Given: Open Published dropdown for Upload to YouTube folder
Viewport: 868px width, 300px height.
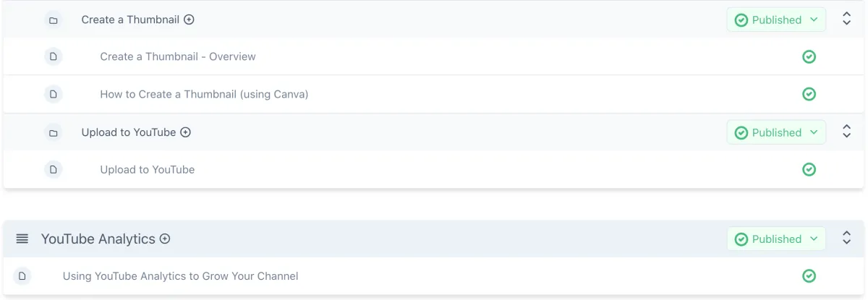Looking at the screenshot, I should [x=776, y=132].
